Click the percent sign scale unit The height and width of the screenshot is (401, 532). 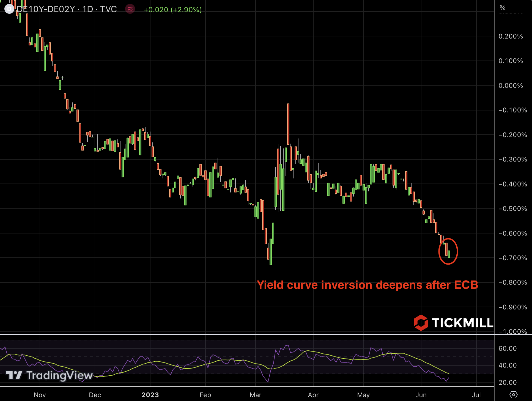503,8
